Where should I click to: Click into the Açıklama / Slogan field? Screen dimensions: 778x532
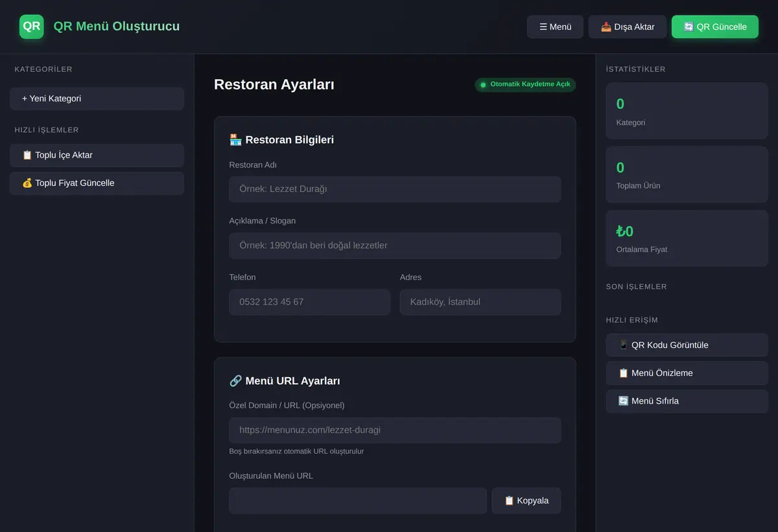[395, 246]
